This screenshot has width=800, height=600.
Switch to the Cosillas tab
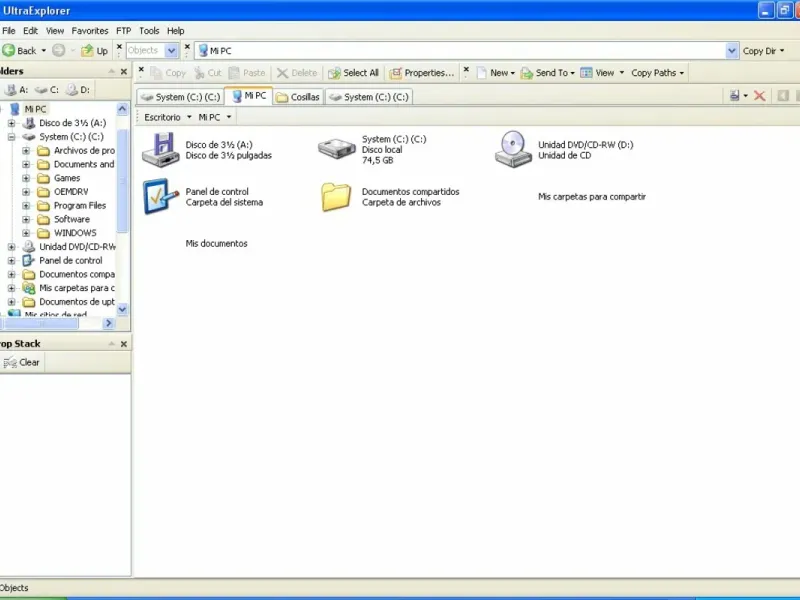pos(298,97)
